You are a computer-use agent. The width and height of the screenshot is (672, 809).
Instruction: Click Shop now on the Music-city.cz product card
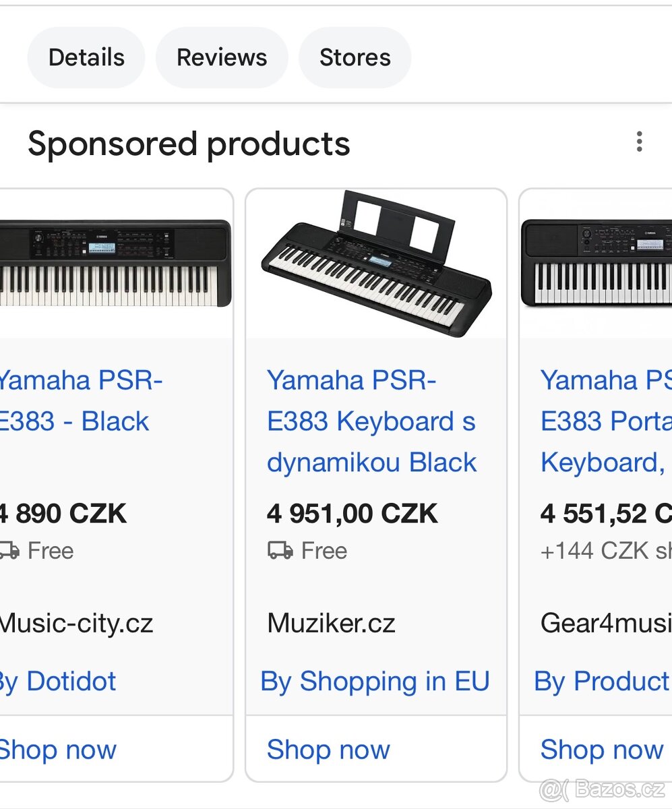[58, 749]
